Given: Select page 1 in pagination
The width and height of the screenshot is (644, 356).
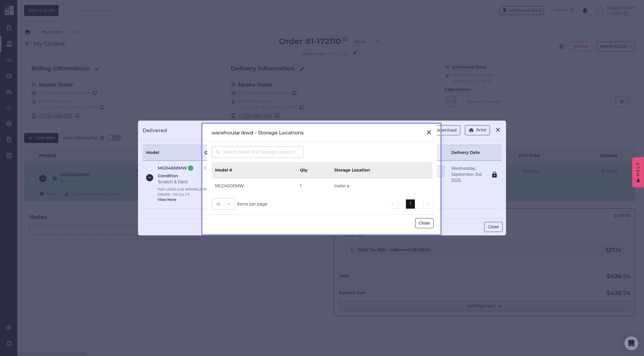Looking at the screenshot, I should 410,204.
